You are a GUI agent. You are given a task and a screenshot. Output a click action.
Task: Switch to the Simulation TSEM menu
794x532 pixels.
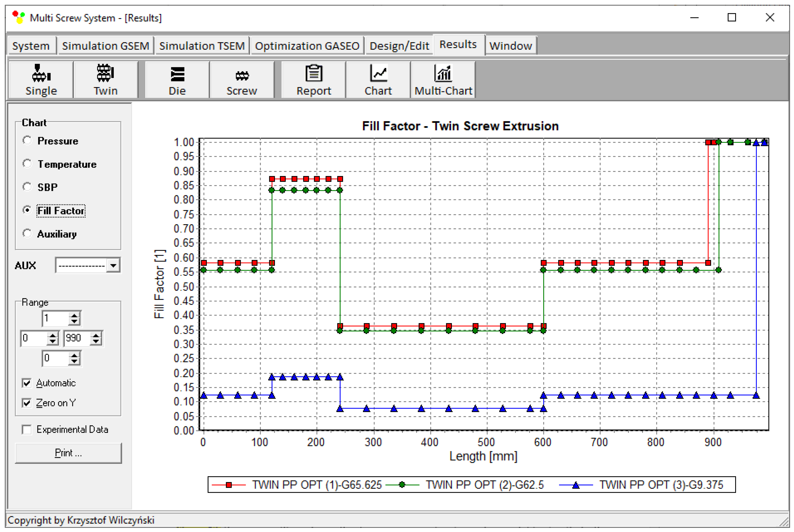(x=202, y=46)
